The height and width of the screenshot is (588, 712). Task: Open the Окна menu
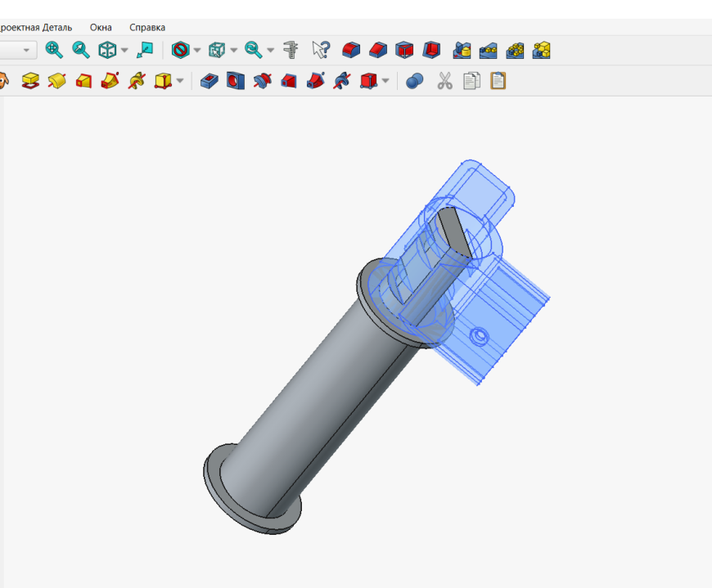tap(101, 27)
